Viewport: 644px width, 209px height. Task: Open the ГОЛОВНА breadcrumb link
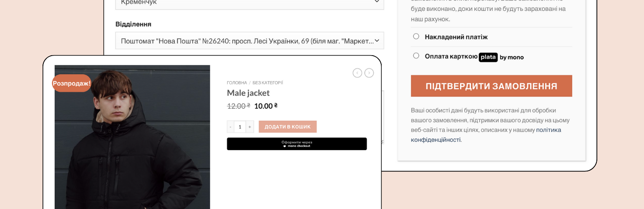pos(237,83)
